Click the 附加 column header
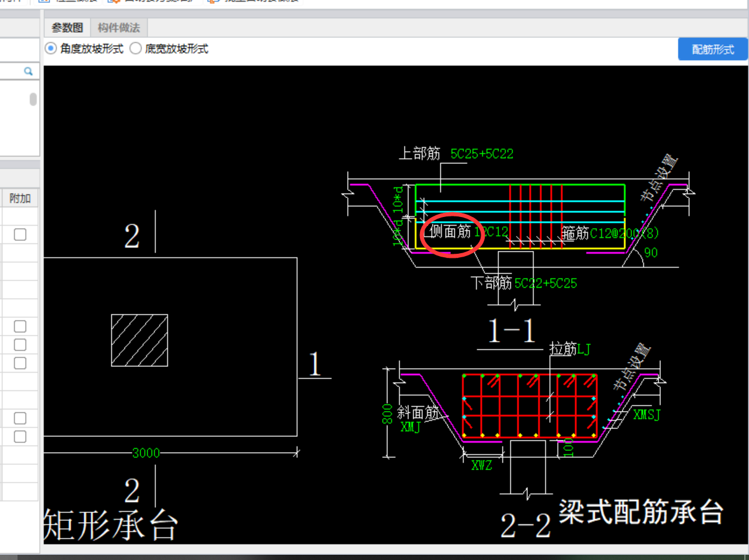 [20, 198]
